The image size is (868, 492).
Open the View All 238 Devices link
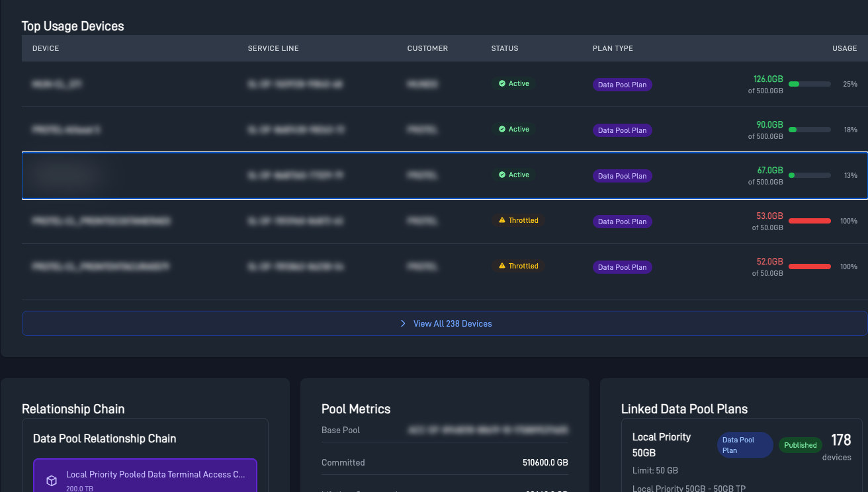(452, 323)
